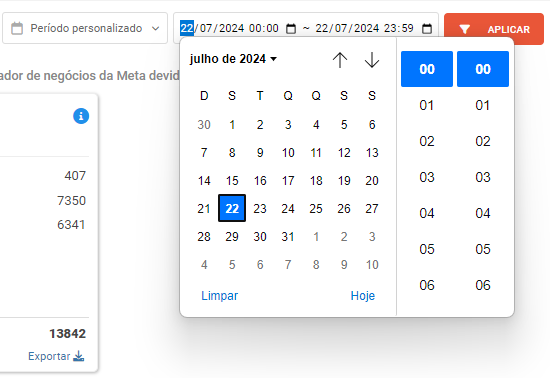This screenshot has height=378, width=550.
Task: Click the APLICAR button
Action: point(494,29)
